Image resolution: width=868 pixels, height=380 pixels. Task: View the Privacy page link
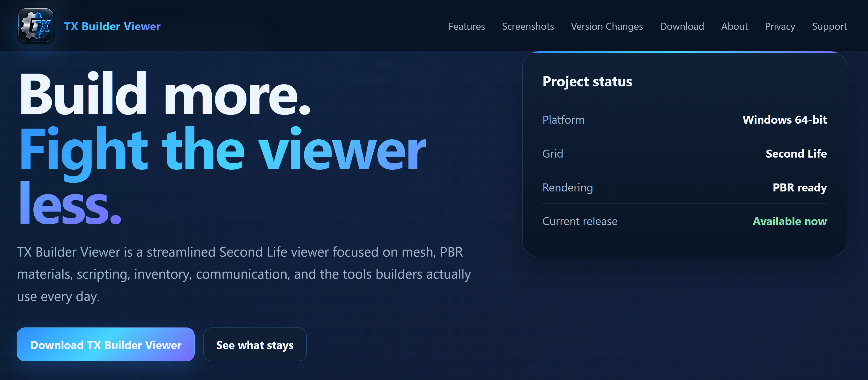click(x=780, y=26)
